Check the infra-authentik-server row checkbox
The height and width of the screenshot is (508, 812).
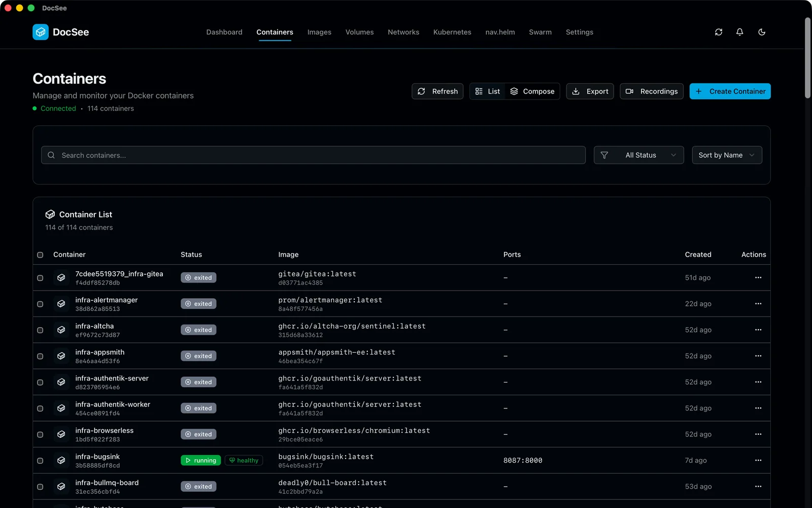tap(40, 383)
